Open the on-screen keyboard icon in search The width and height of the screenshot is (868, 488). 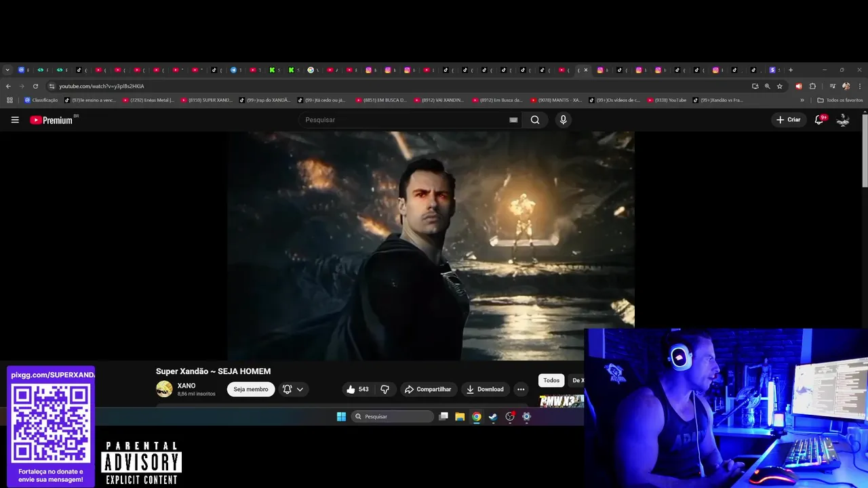(x=513, y=120)
